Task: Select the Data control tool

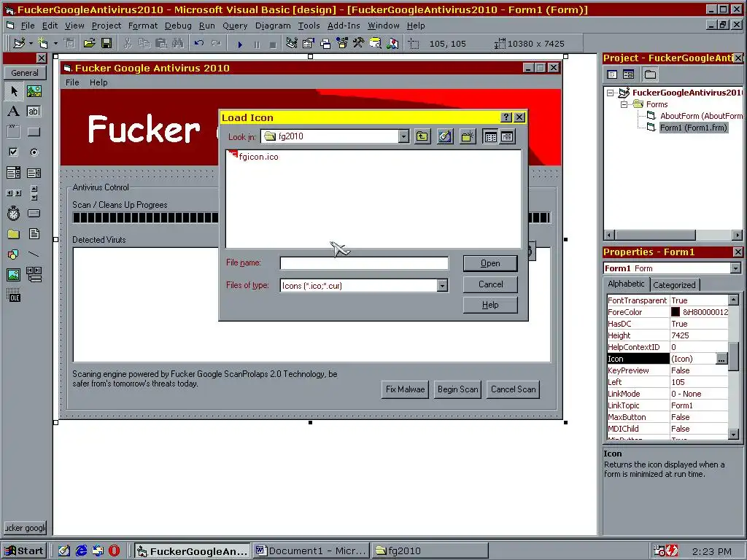Action: pyautogui.click(x=34, y=275)
